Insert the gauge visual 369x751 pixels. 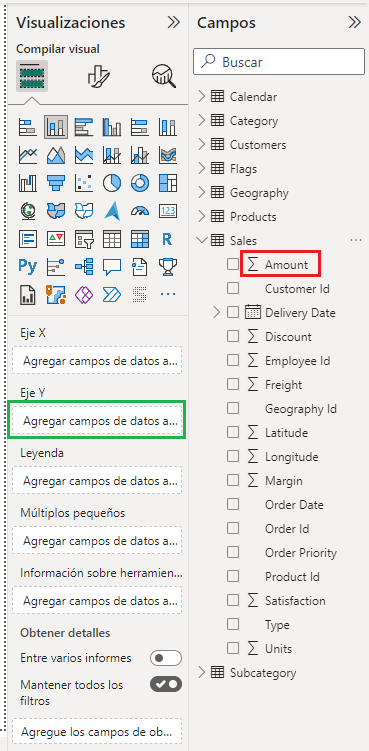click(x=140, y=211)
